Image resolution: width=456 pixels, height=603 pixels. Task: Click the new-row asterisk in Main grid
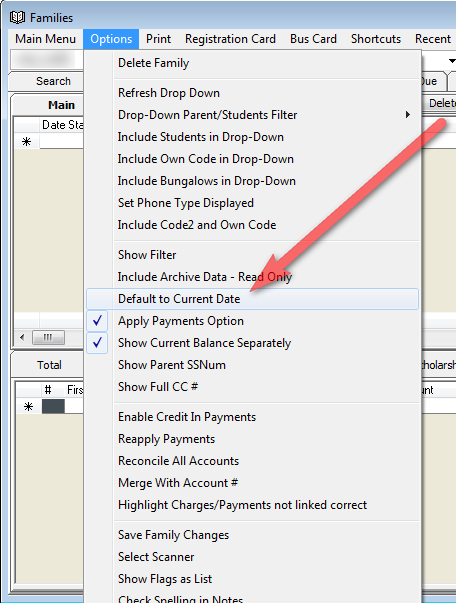[x=26, y=142]
